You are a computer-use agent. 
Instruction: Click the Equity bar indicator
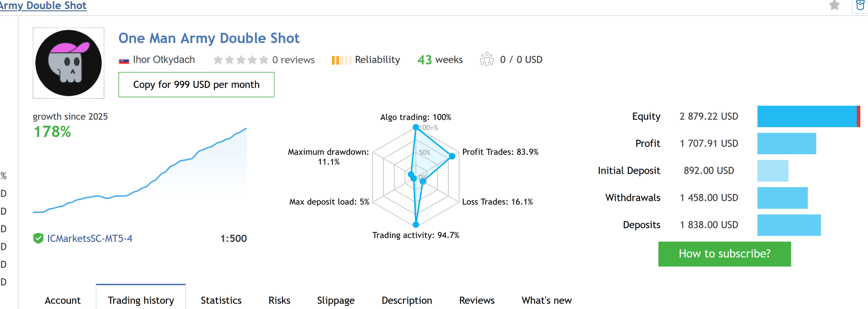pos(809,117)
